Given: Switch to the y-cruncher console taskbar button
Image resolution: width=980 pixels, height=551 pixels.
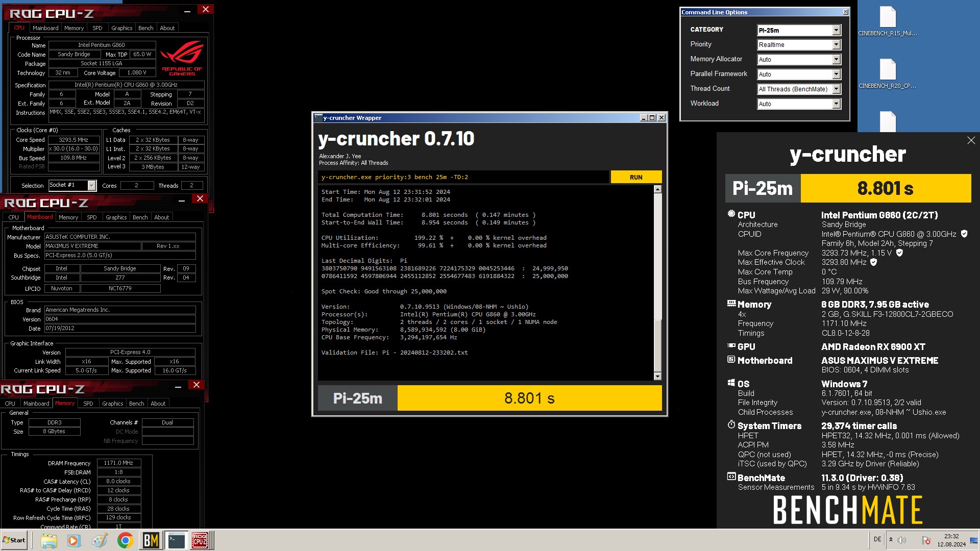Looking at the screenshot, I should point(176,540).
